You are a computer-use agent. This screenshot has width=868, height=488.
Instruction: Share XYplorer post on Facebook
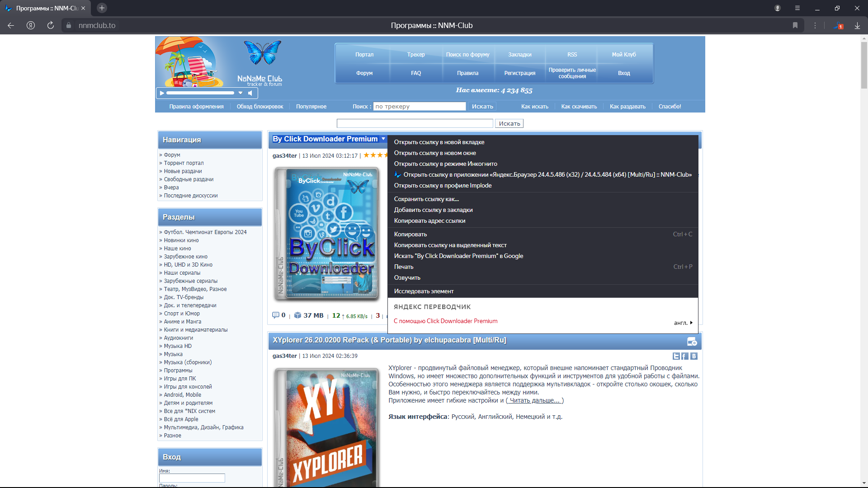(685, 356)
